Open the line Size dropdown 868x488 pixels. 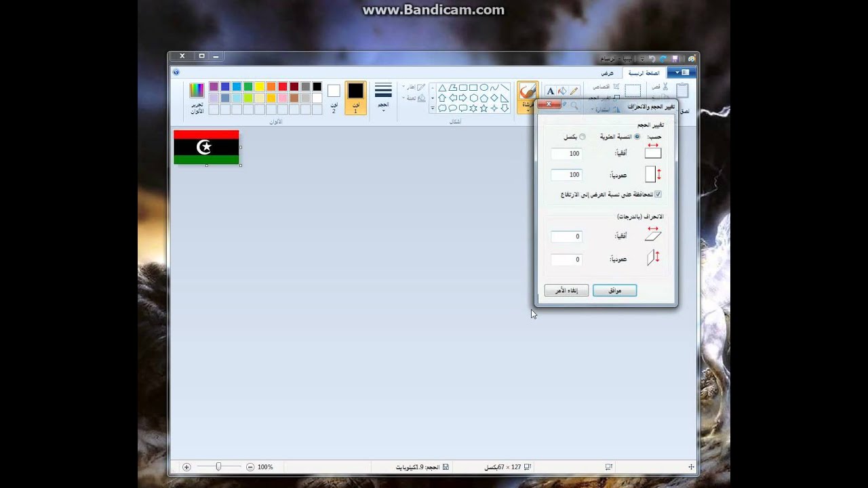383,98
